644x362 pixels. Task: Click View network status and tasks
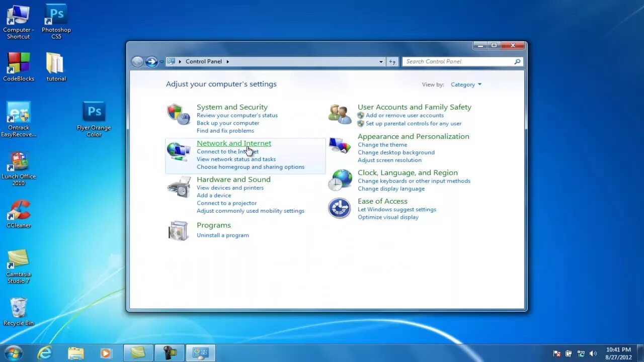[236, 159]
